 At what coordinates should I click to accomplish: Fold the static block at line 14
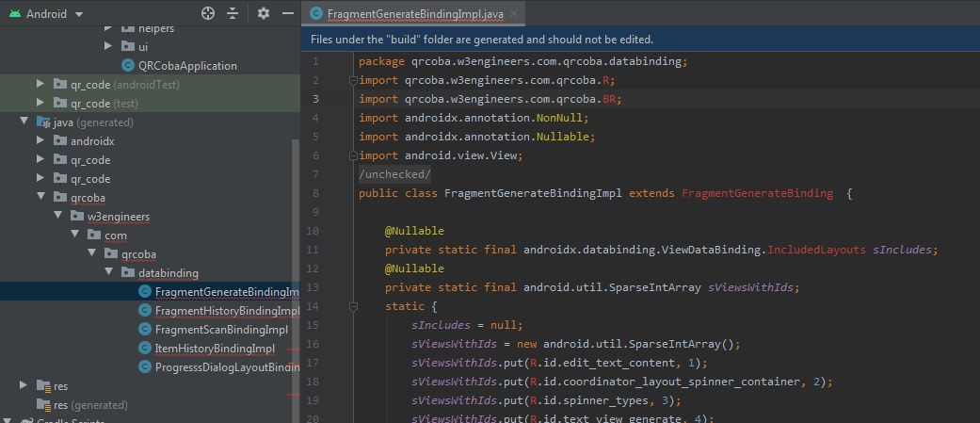click(353, 306)
